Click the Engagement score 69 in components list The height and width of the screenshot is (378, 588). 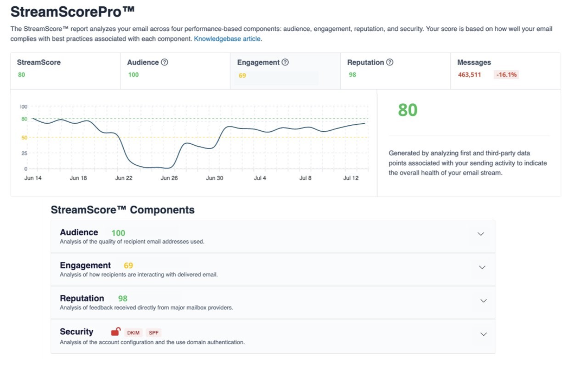tap(128, 266)
